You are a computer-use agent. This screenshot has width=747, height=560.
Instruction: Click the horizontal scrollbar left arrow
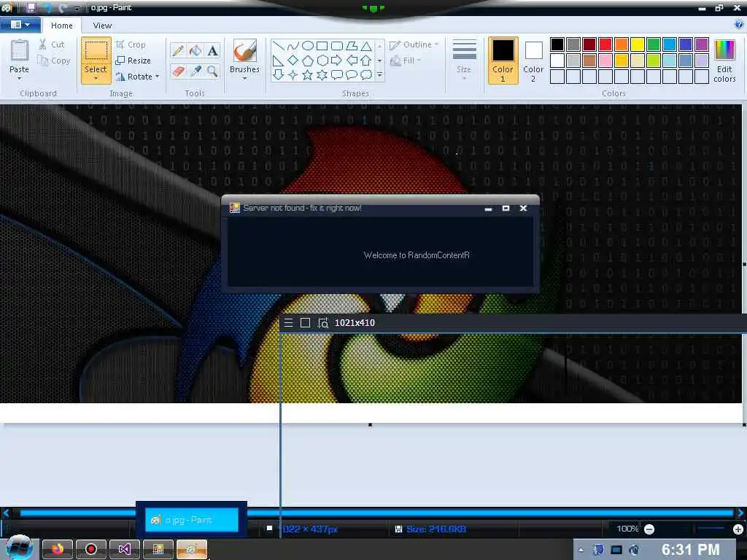[x=6, y=513]
